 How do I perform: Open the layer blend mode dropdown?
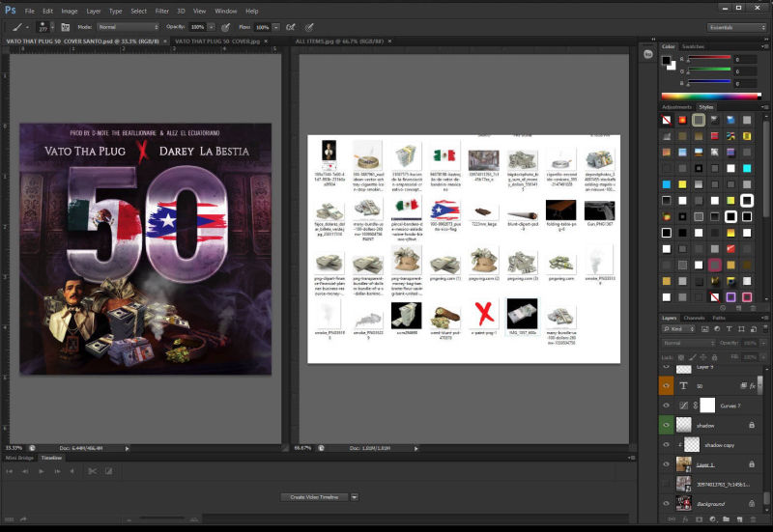tap(688, 343)
